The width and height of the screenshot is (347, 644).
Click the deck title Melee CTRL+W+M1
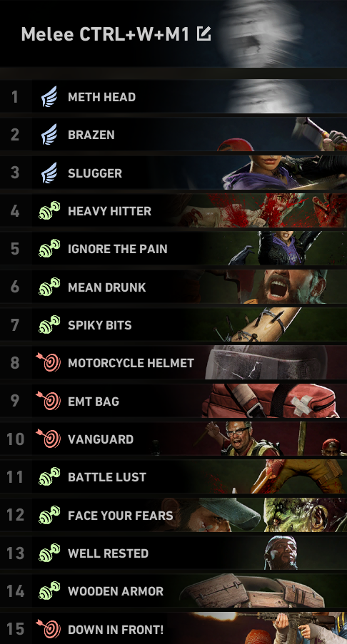point(105,34)
